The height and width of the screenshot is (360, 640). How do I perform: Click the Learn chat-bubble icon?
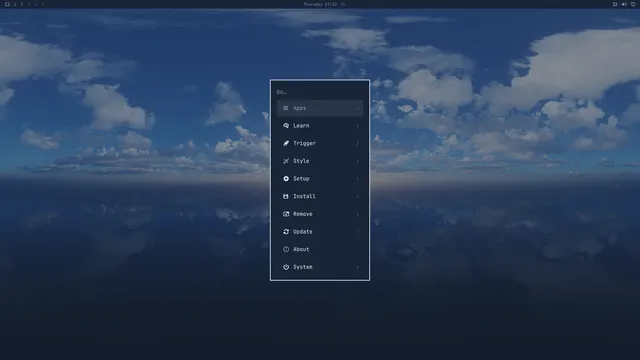[x=286, y=126]
